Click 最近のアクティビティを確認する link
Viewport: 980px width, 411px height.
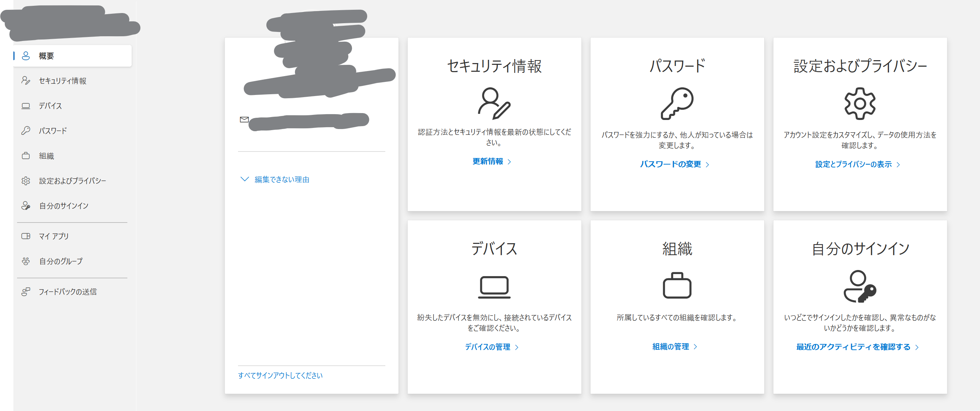853,347
